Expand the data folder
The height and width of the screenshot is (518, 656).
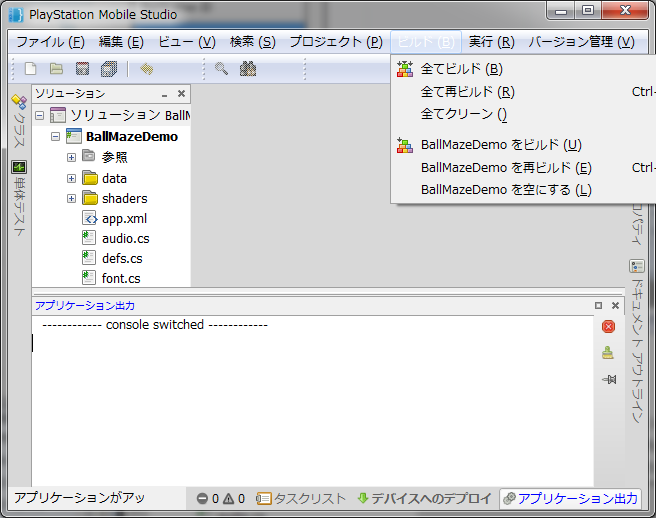[x=72, y=178]
